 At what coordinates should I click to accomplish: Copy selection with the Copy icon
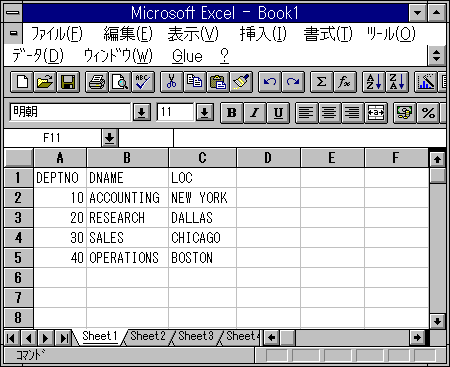pyautogui.click(x=195, y=82)
